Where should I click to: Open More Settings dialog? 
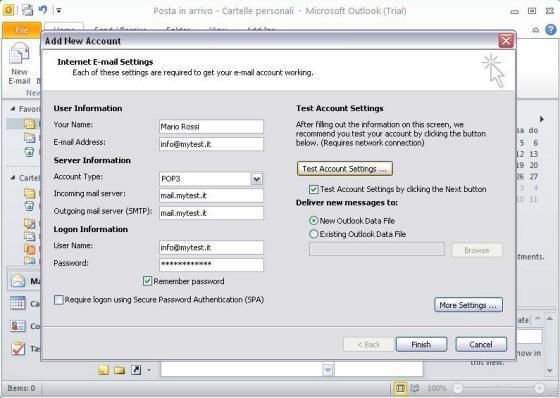[x=468, y=305]
